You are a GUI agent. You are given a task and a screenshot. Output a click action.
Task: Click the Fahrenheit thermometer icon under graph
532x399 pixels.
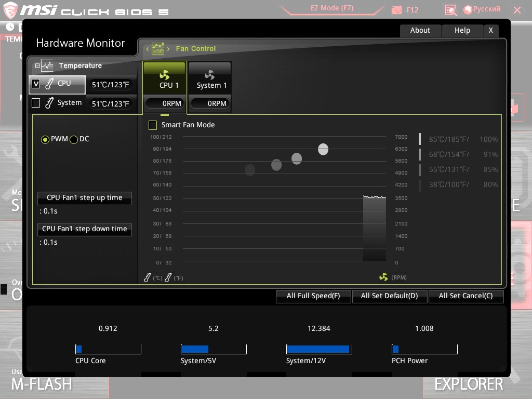point(168,277)
